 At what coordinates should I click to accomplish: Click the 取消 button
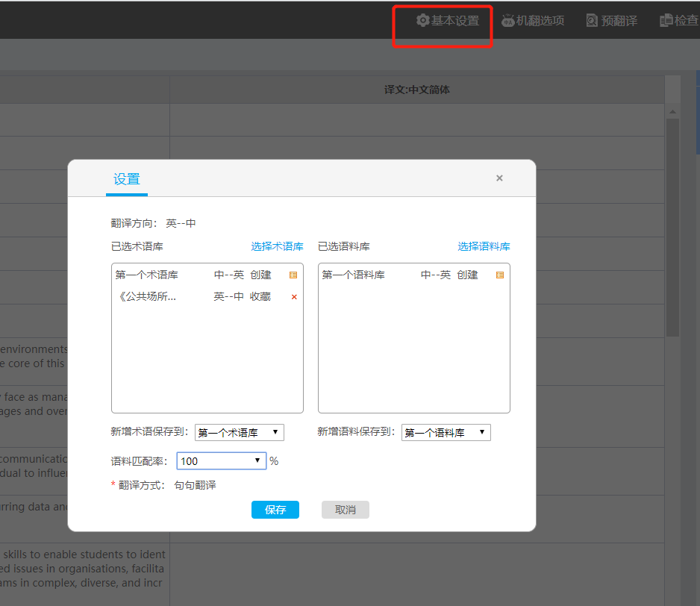tap(345, 510)
